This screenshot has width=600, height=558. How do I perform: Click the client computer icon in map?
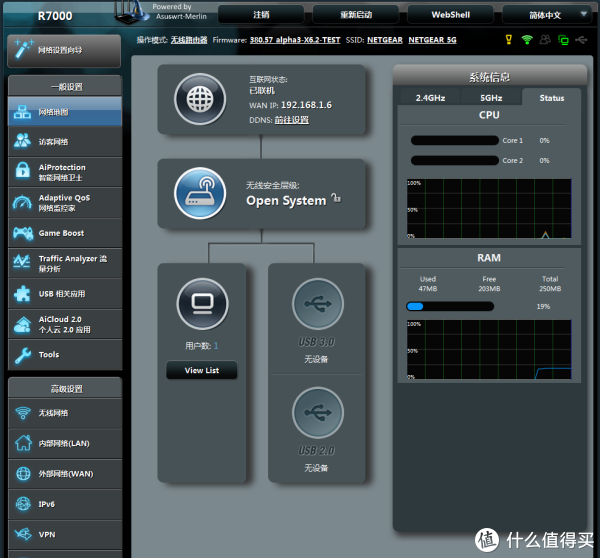[202, 304]
